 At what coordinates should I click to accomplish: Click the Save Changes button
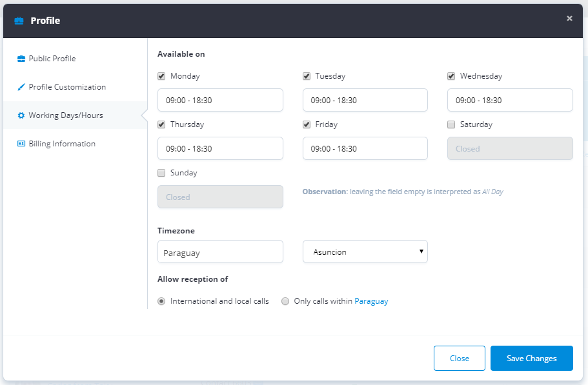(x=531, y=359)
